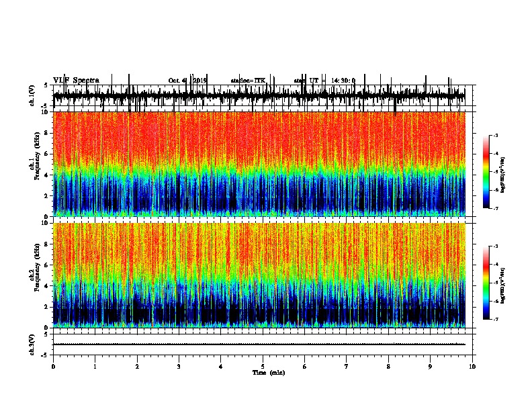The height and width of the screenshot is (411, 532).
Task: Click the ch.1 color bar "log(PSD)" label
Action: click(x=502, y=175)
